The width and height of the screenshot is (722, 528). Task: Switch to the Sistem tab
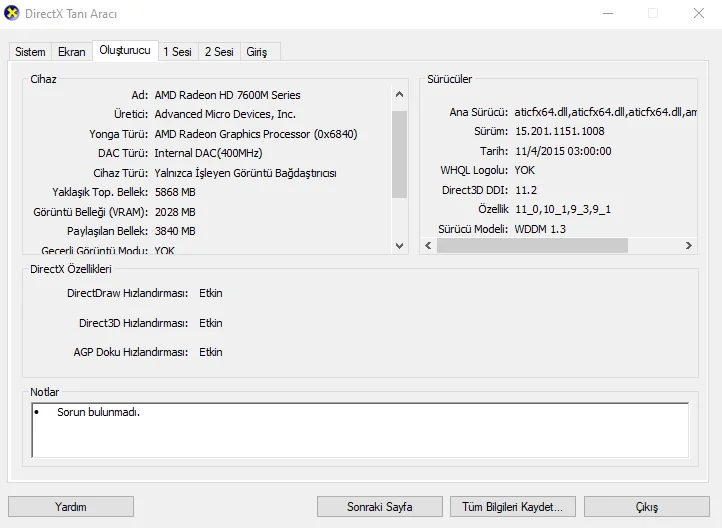coord(30,52)
